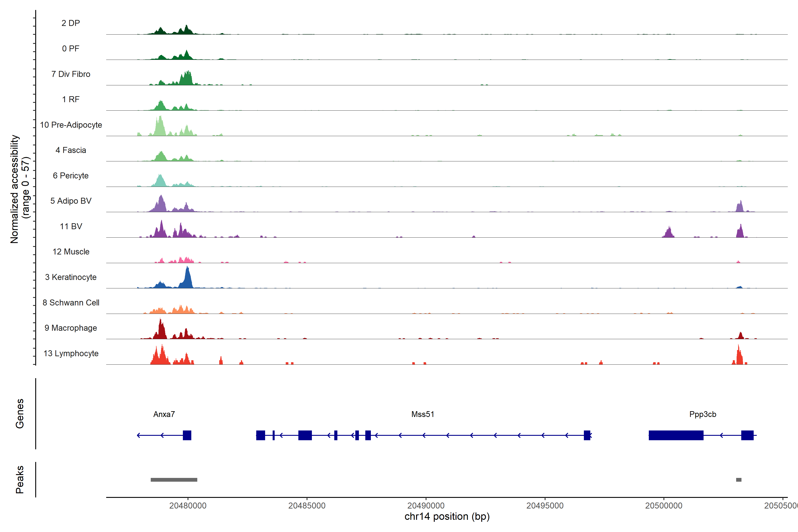Click the 20490000 axis tick label

[426, 505]
